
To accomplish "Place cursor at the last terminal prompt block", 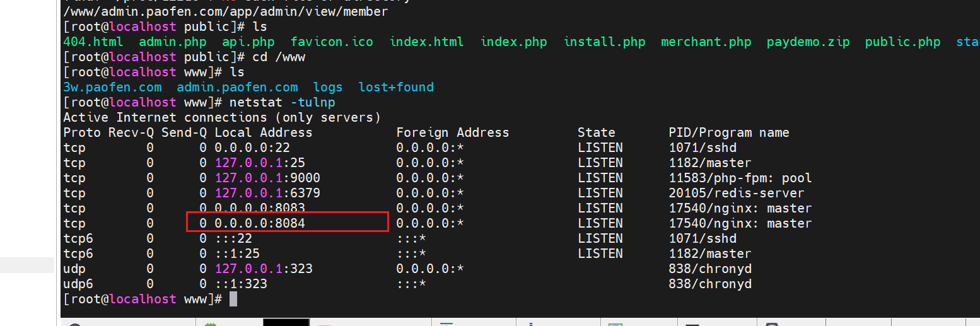I will click(x=233, y=299).
